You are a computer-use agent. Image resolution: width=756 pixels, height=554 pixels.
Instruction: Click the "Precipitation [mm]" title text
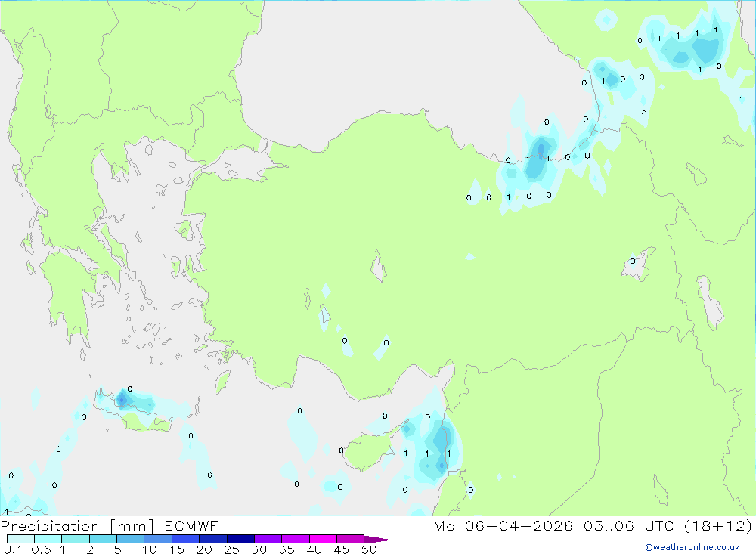click(x=77, y=525)
